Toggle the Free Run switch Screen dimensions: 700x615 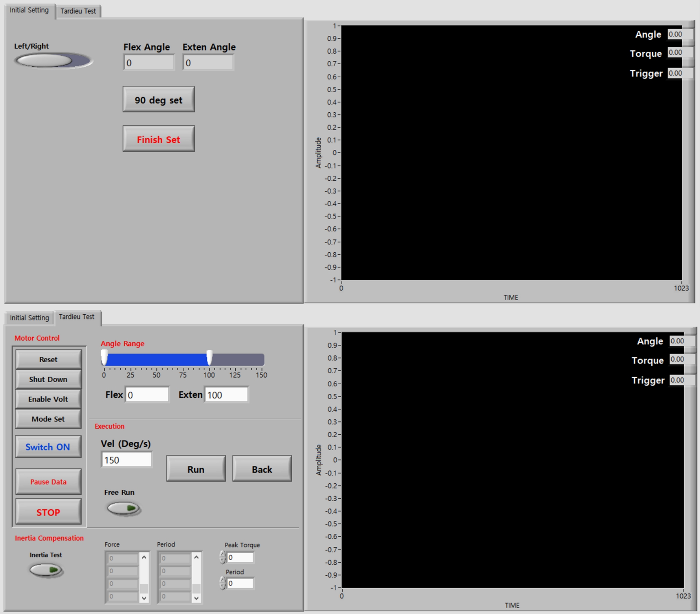124,508
